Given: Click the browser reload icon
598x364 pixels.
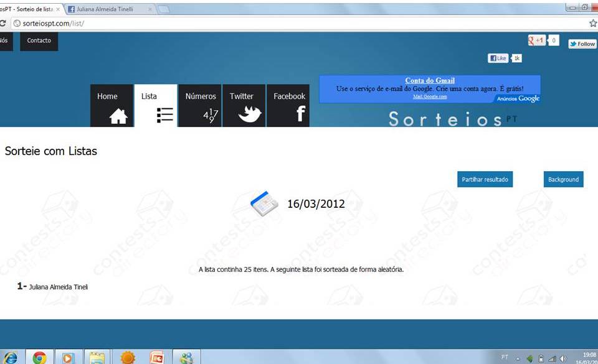Looking at the screenshot, I should point(2,23).
